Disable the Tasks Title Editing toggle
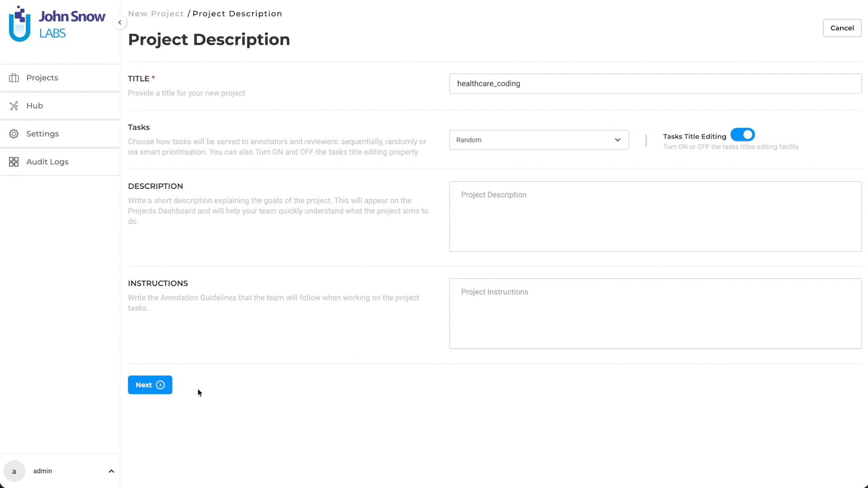 (742, 134)
